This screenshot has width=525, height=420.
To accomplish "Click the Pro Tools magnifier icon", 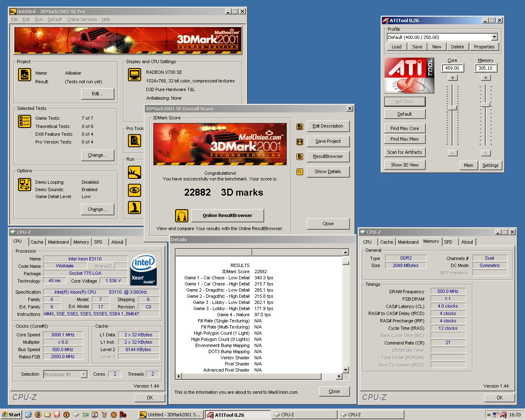I will point(134,141).
